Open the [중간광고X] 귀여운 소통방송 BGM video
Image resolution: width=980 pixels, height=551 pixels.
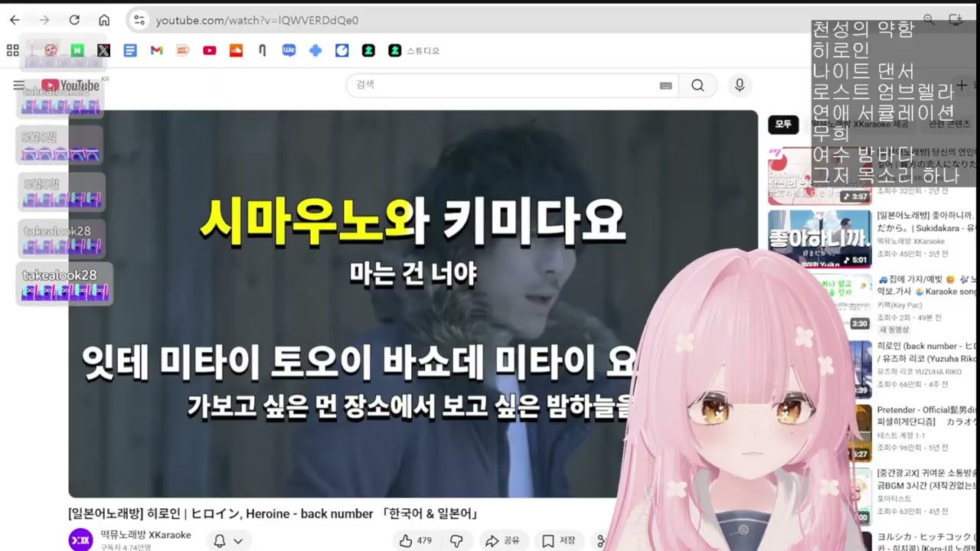[926, 479]
